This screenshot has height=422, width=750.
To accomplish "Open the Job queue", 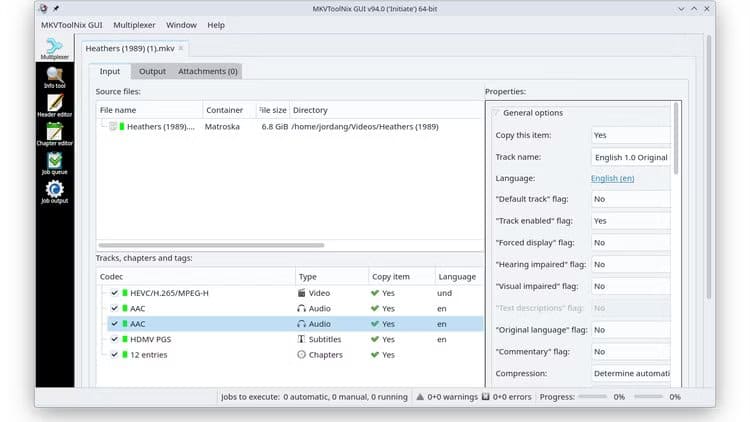I will [x=55, y=163].
